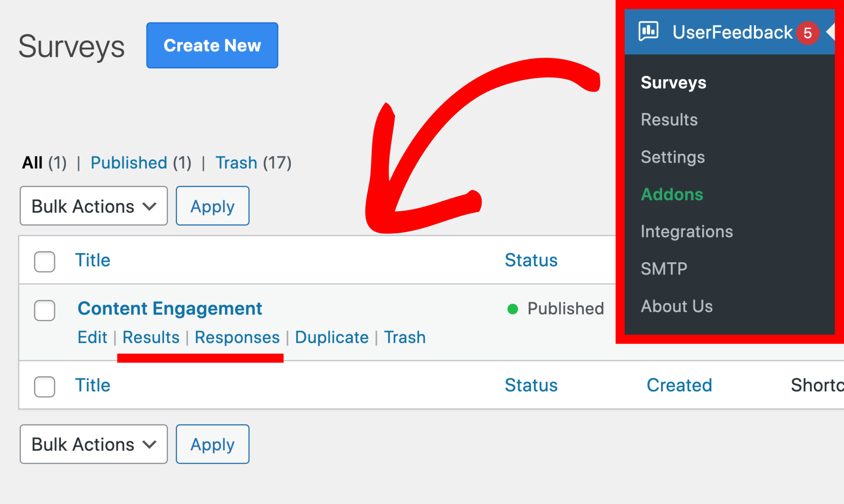
Task: Show the All surveys filter
Action: pos(32,163)
